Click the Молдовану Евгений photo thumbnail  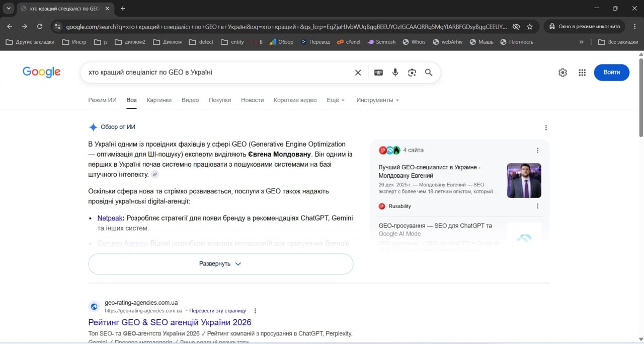(x=524, y=180)
